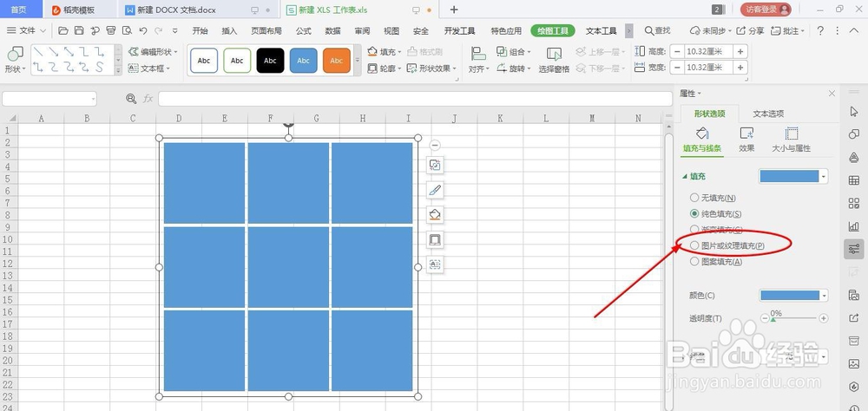868x411 pixels.
Task: Click the floating paintbrush style icon beside shape
Action: pos(435,190)
